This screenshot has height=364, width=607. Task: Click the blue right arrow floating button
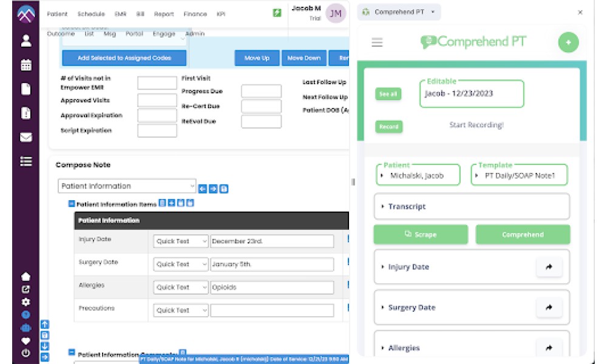(45, 357)
